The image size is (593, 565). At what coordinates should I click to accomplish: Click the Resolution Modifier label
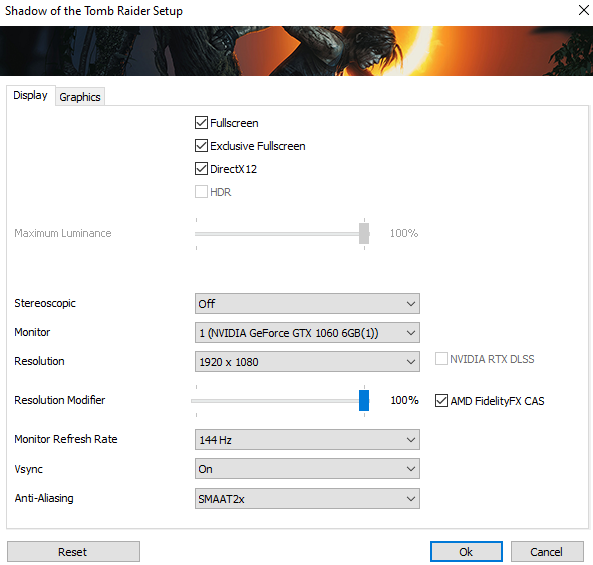pos(60,400)
